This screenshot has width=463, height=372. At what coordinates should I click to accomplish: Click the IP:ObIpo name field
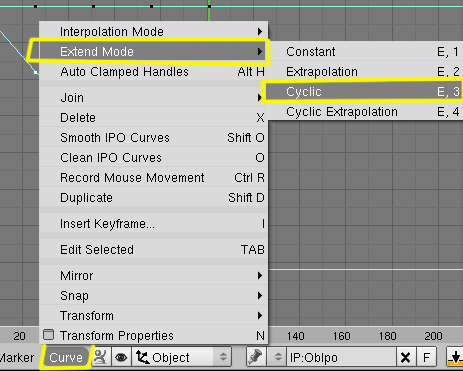pos(341,357)
